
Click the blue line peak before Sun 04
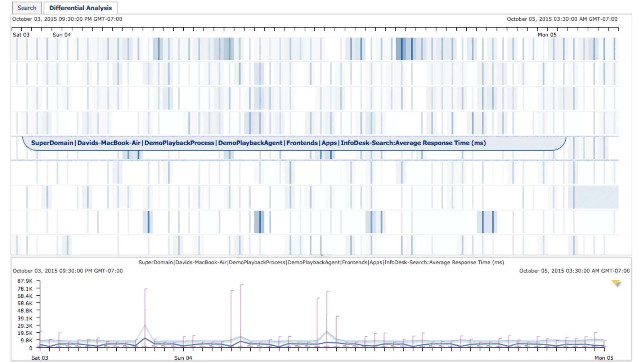click(145, 338)
